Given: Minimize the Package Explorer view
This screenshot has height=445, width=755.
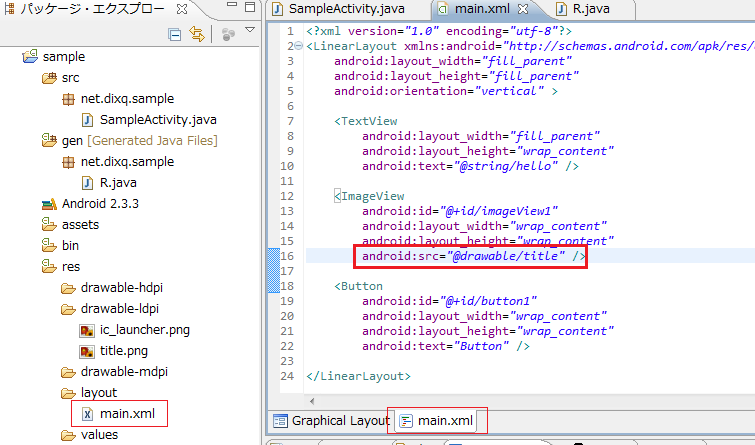Looking at the screenshot, I should [232, 5].
